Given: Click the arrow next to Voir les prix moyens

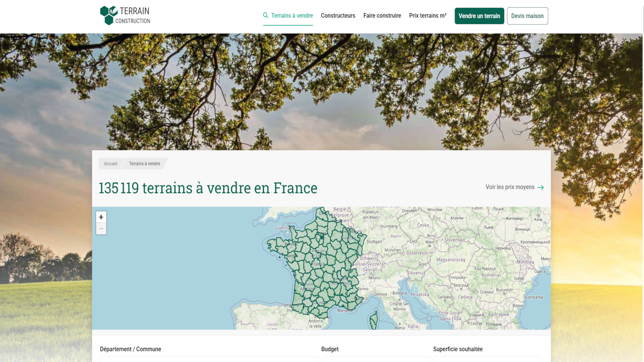Looking at the screenshot, I should pyautogui.click(x=540, y=187).
